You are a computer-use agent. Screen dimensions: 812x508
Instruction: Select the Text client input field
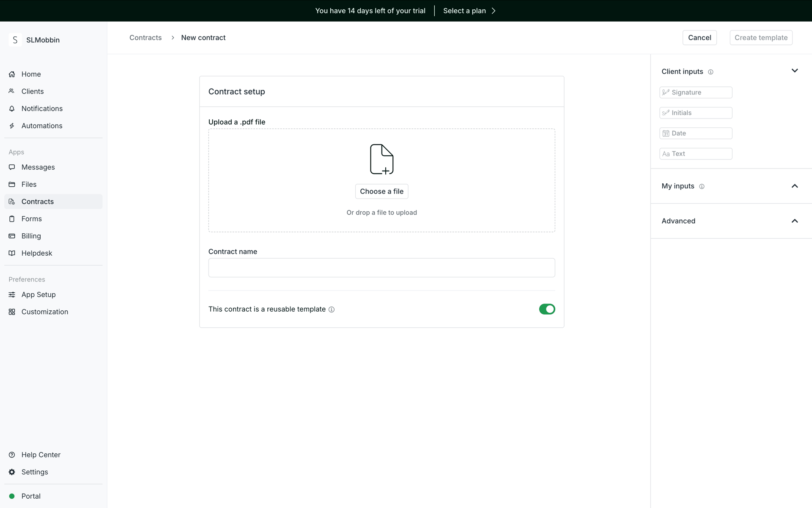(696, 154)
